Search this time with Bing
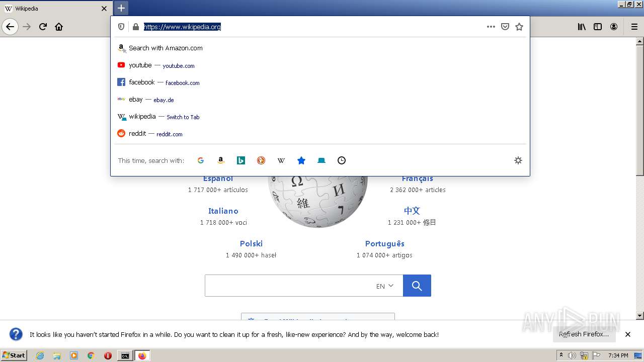The height and width of the screenshot is (362, 644). pos(241,160)
